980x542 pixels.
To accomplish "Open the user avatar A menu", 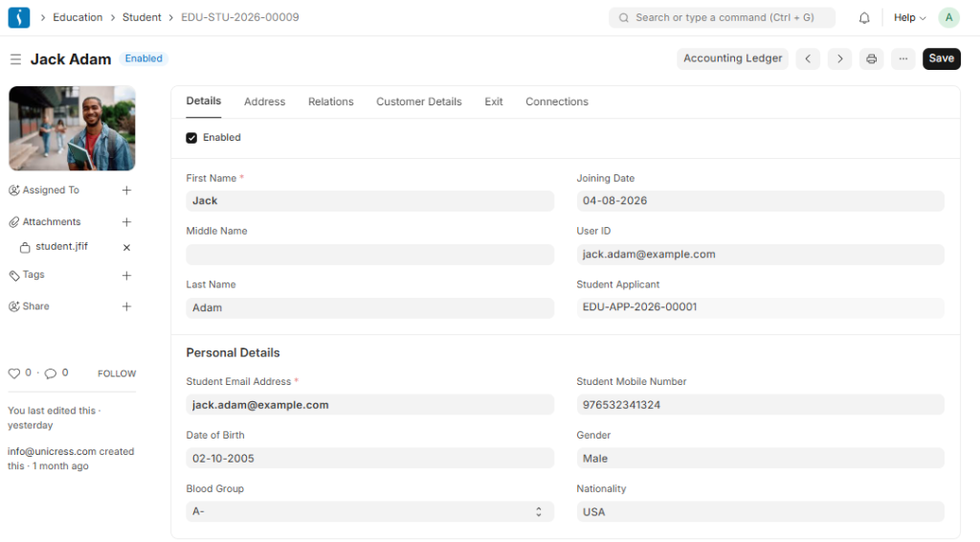I will point(948,17).
